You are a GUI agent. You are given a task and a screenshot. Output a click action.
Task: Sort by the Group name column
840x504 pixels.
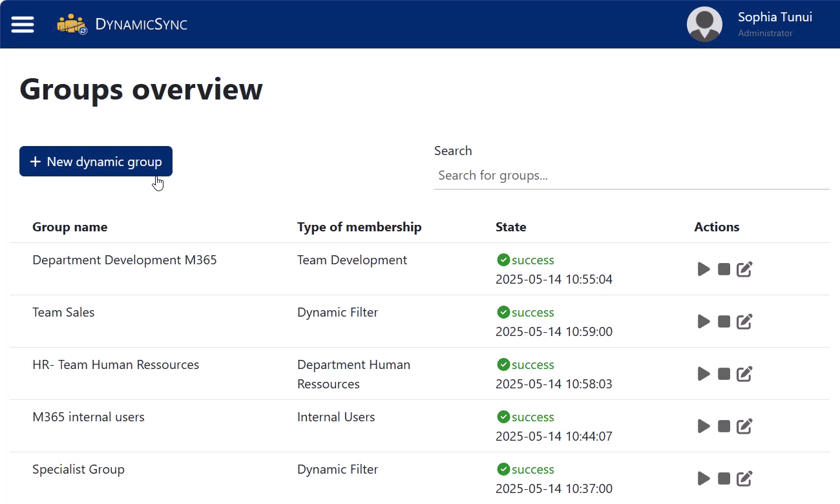click(70, 227)
